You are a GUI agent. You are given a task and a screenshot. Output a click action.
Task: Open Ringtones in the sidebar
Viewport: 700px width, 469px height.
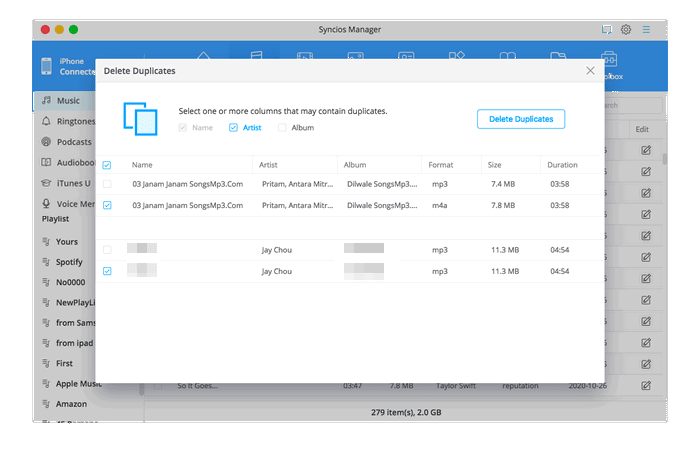tap(66, 121)
